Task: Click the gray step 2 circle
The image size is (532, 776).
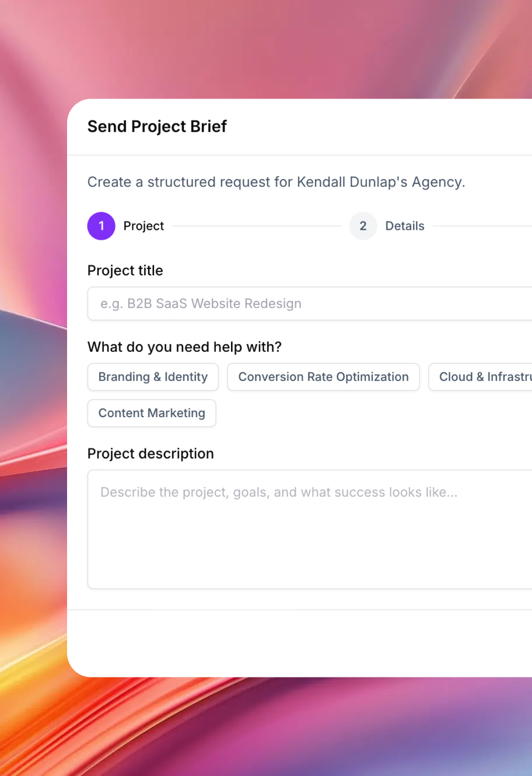Action: [363, 226]
